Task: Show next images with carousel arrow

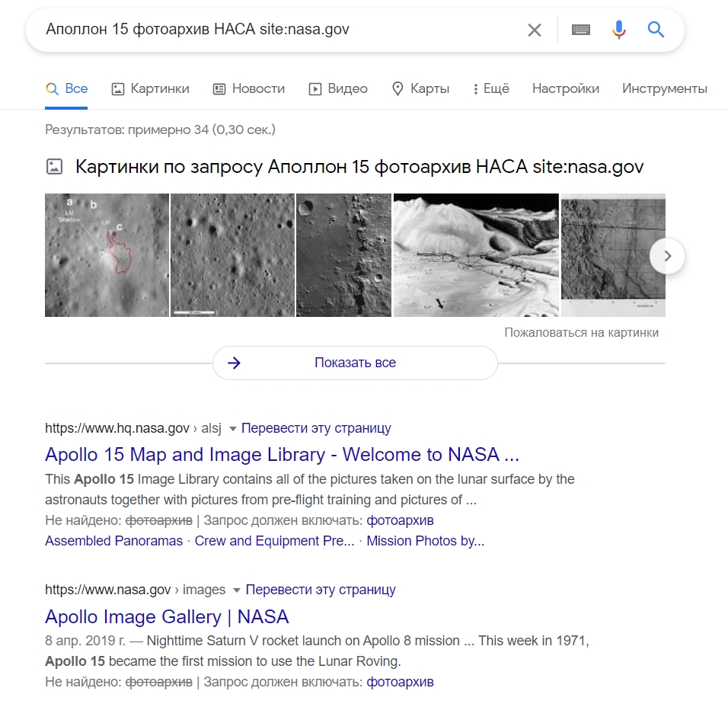Action: pyautogui.click(x=667, y=256)
